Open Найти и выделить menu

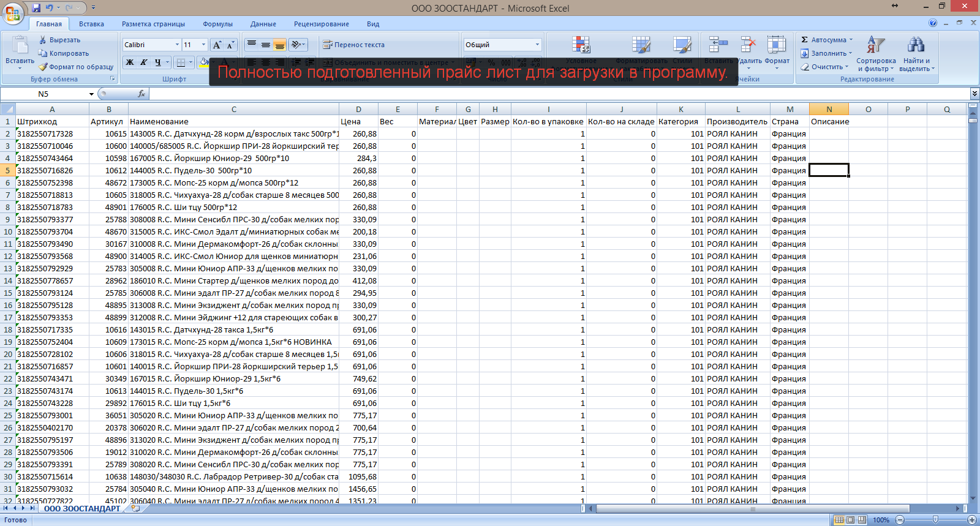[916, 54]
